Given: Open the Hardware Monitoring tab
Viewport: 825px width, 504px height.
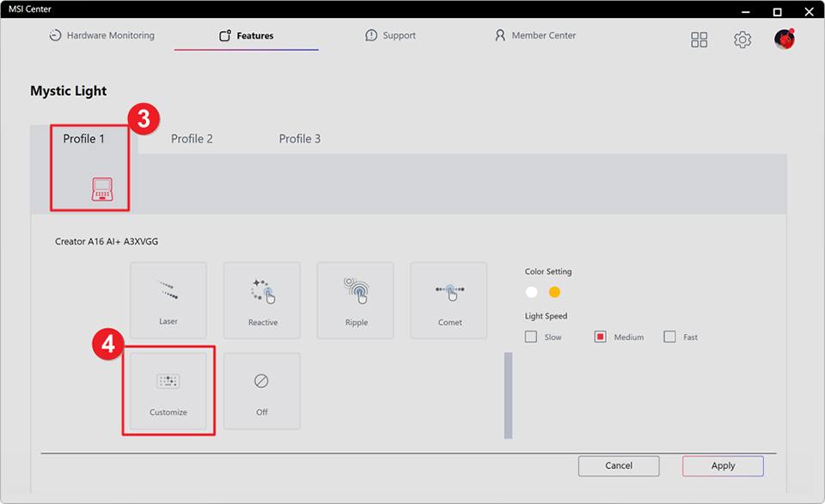Looking at the screenshot, I should pyautogui.click(x=101, y=36).
